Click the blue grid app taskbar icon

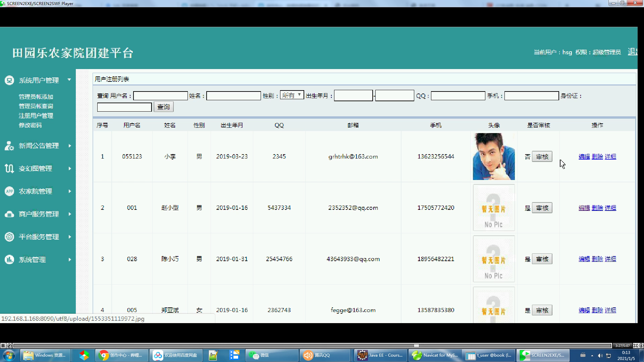(x=234, y=355)
